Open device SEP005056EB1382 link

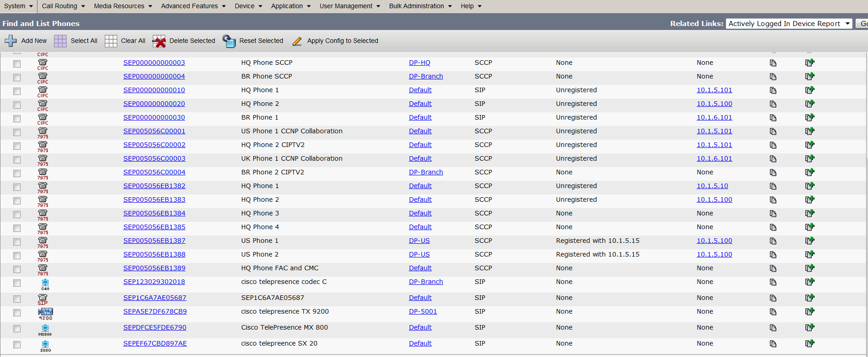154,186
